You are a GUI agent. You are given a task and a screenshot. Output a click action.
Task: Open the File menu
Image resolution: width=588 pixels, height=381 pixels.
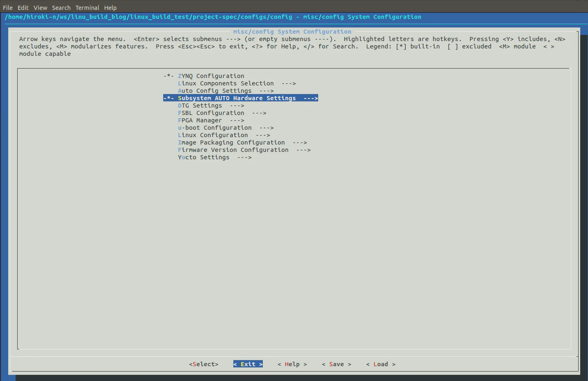(x=8, y=8)
